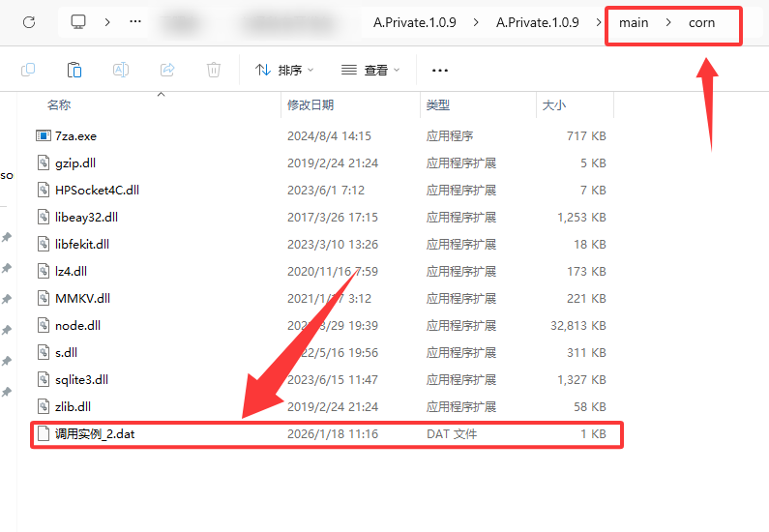Click the 2024/8/4 14:15 date of 7za.exe
The height and width of the screenshot is (532, 769).
(329, 135)
